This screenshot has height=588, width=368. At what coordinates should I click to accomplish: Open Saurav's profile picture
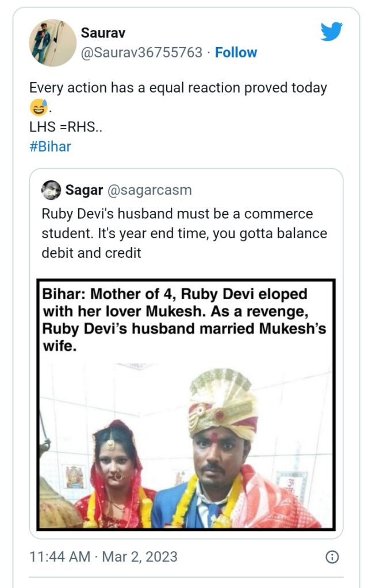(52, 42)
